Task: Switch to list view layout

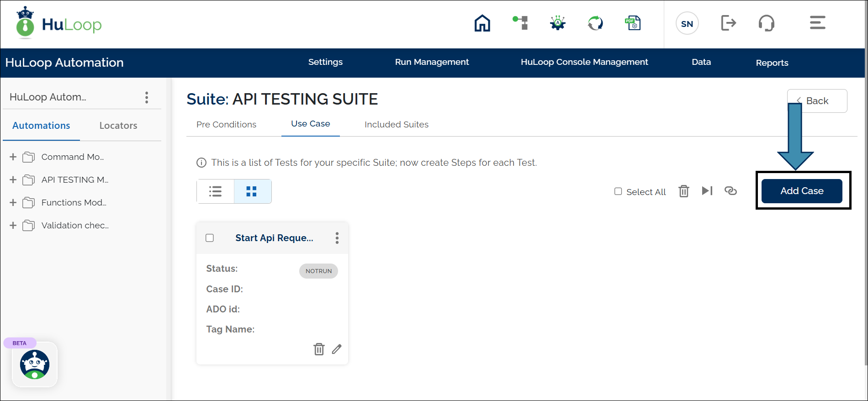Action: click(x=215, y=191)
